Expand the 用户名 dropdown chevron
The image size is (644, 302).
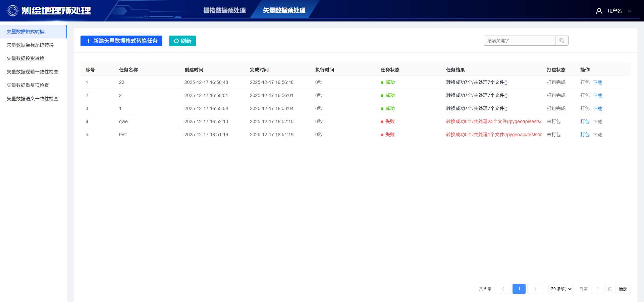pyautogui.click(x=630, y=11)
